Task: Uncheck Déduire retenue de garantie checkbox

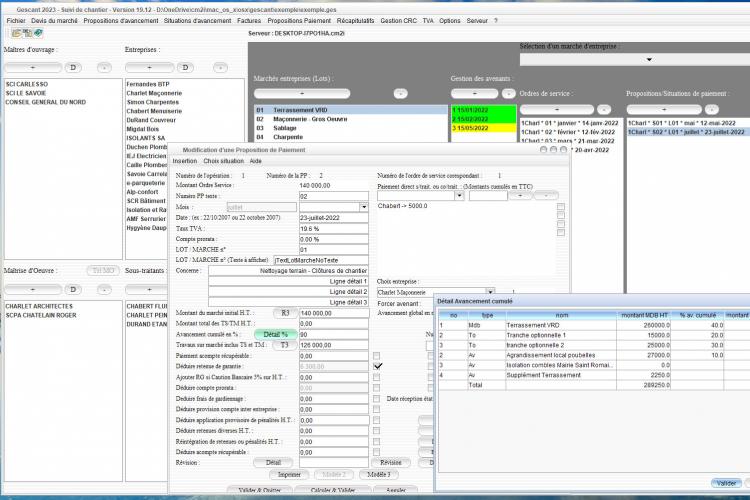Action: click(377, 366)
